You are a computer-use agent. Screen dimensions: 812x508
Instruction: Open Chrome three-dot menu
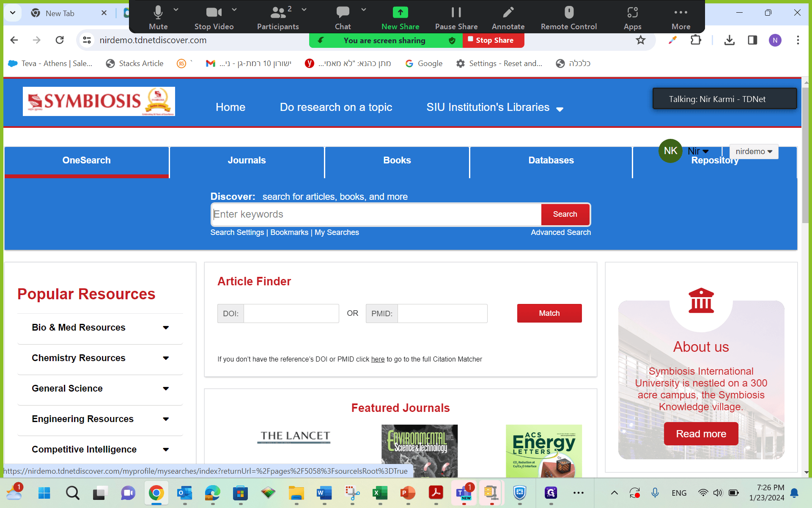798,40
